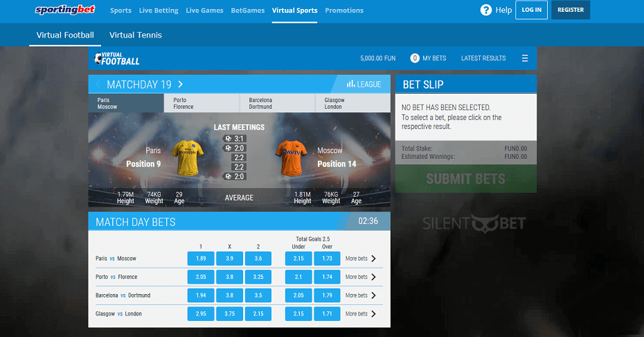Open Live Betting section
644x337 pixels.
point(159,10)
